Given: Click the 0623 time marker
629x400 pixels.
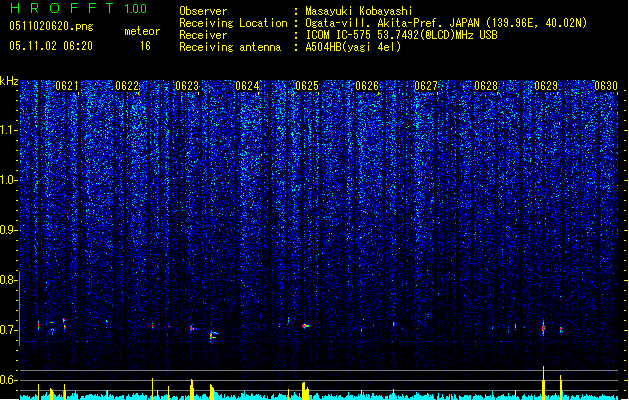Looking at the screenshot, I should tap(187, 86).
